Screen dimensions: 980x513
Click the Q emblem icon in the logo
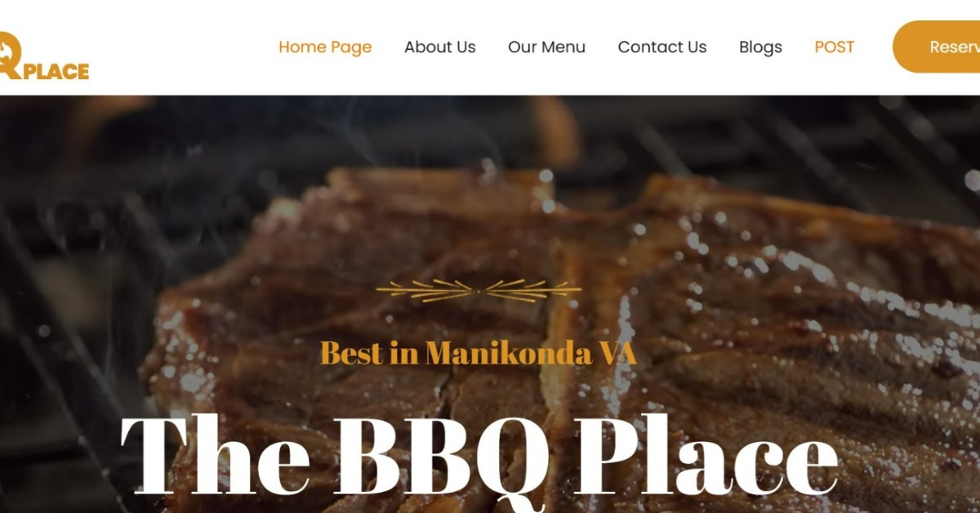pos(10,54)
